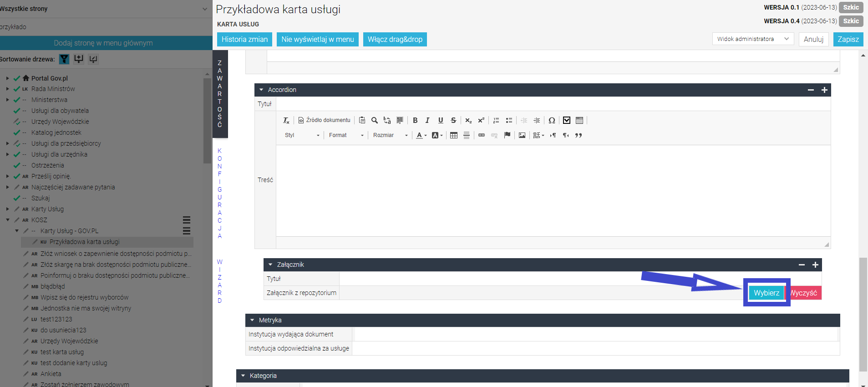Insert a bulleted list in the editor
Screen dimensions: 868x387
point(509,120)
